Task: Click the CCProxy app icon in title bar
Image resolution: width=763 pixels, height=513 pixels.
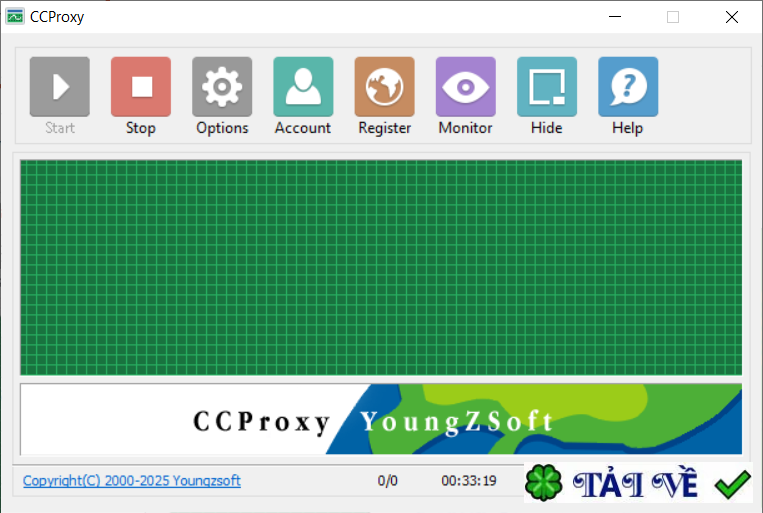Action: (x=15, y=17)
